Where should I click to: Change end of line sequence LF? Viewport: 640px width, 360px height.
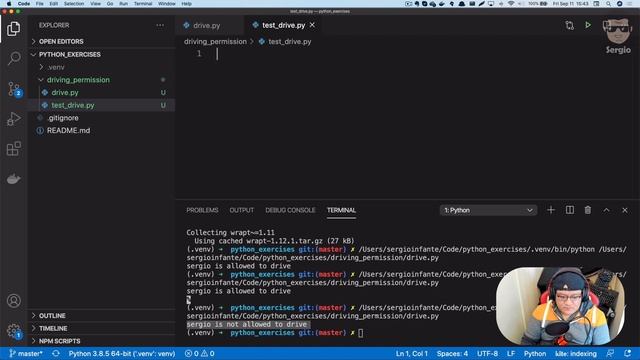click(x=511, y=353)
